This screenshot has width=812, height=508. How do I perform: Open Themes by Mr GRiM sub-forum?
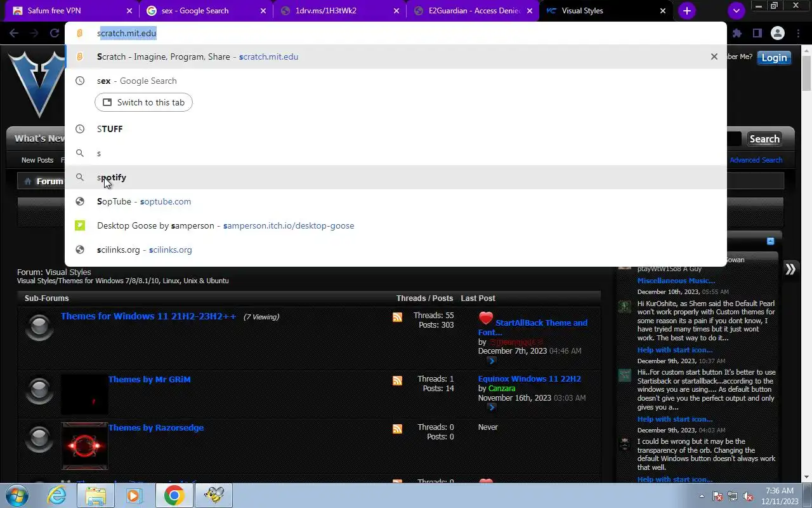(149, 379)
